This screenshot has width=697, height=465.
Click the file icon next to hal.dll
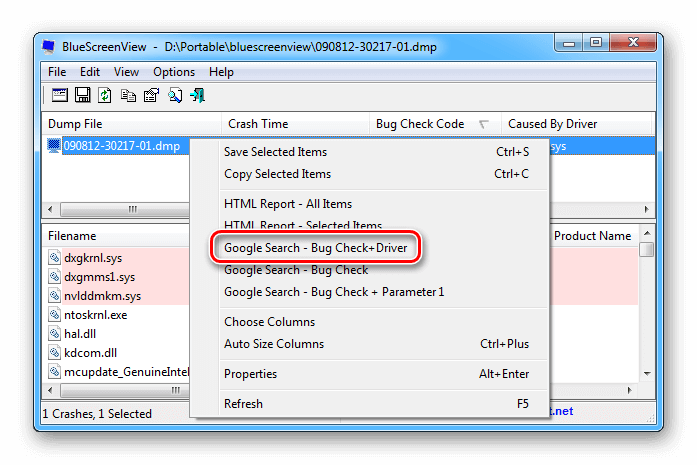pos(54,333)
